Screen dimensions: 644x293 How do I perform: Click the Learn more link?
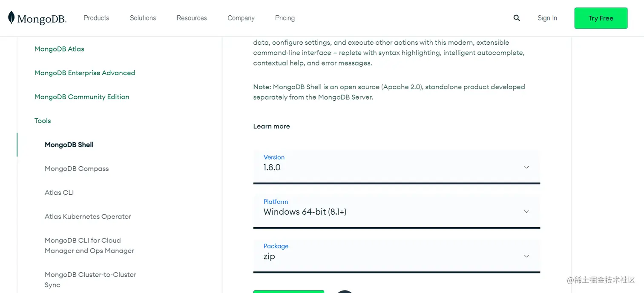pyautogui.click(x=271, y=126)
